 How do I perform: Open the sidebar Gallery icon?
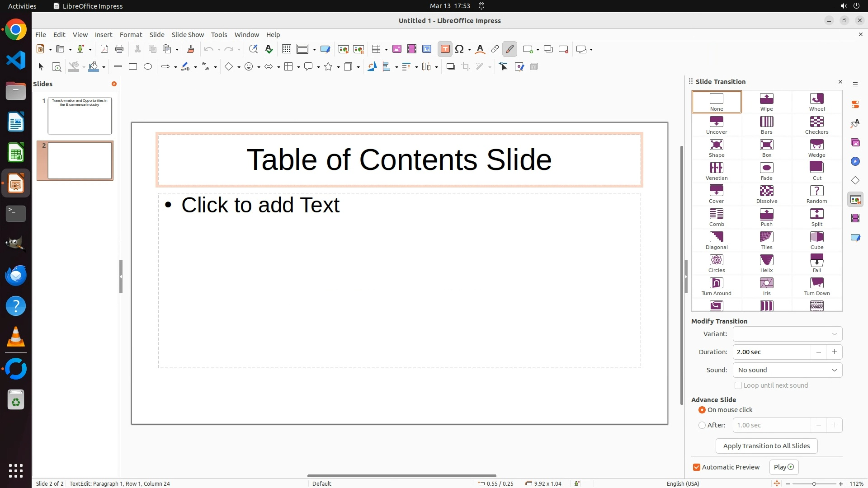[x=855, y=142]
